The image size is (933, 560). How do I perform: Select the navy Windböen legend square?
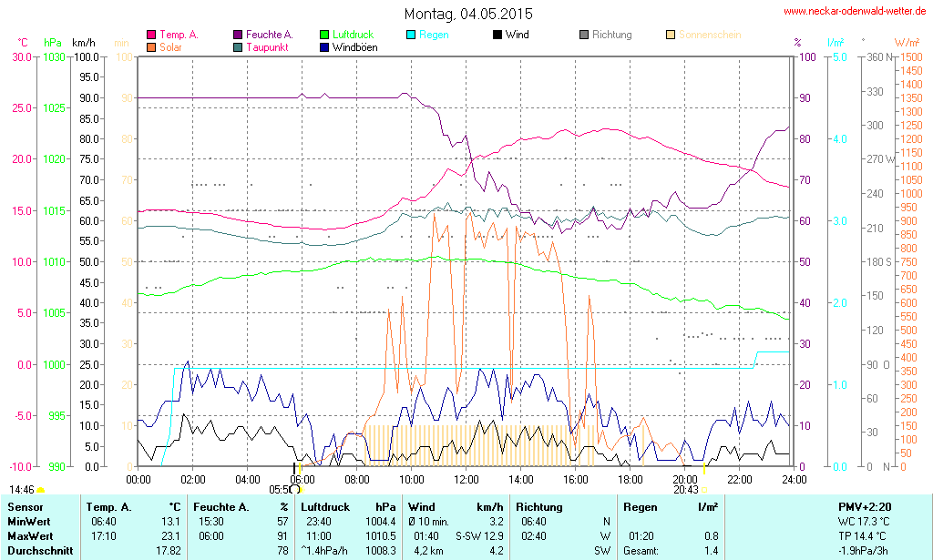324,46
